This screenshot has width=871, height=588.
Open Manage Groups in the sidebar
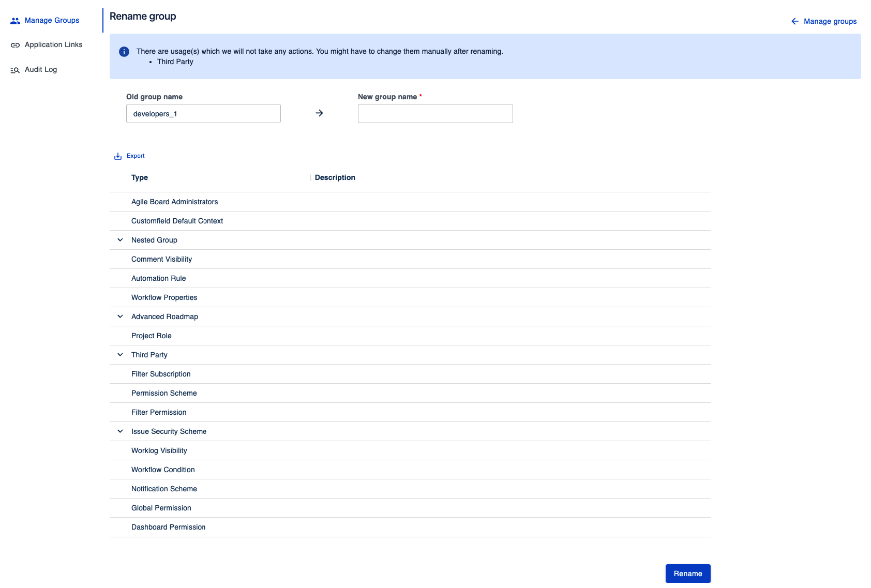[x=52, y=21]
